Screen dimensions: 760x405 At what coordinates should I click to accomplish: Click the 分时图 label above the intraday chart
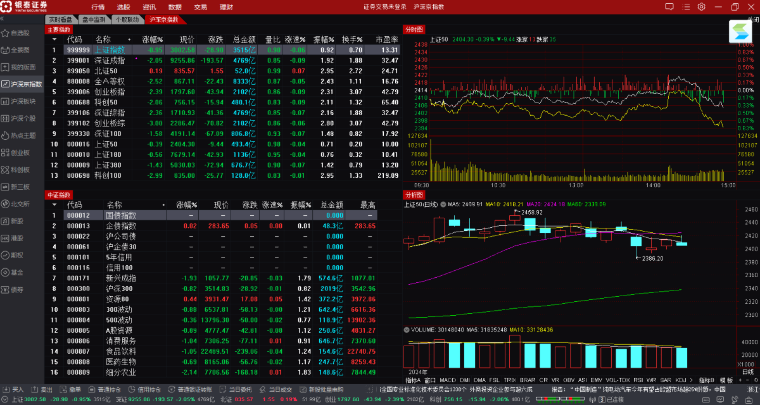[414, 30]
